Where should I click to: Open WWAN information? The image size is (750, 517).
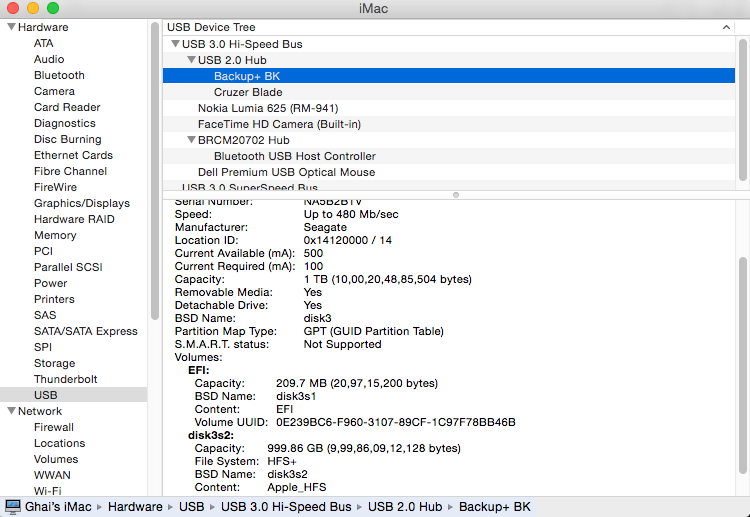click(x=52, y=475)
